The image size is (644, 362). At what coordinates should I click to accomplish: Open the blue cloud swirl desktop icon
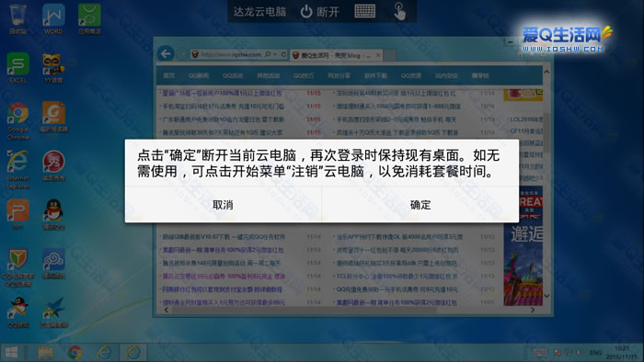[x=53, y=263]
